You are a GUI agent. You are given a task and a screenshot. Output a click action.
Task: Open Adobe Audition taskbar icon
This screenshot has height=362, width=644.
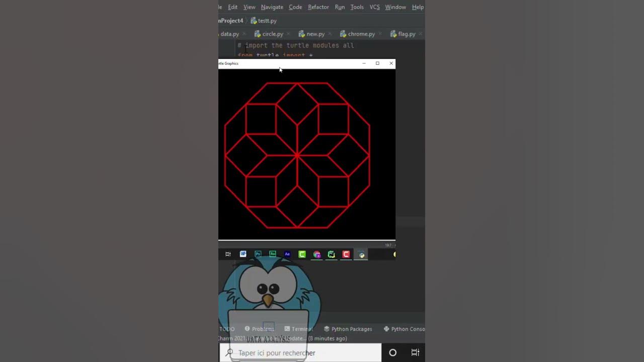(273, 254)
